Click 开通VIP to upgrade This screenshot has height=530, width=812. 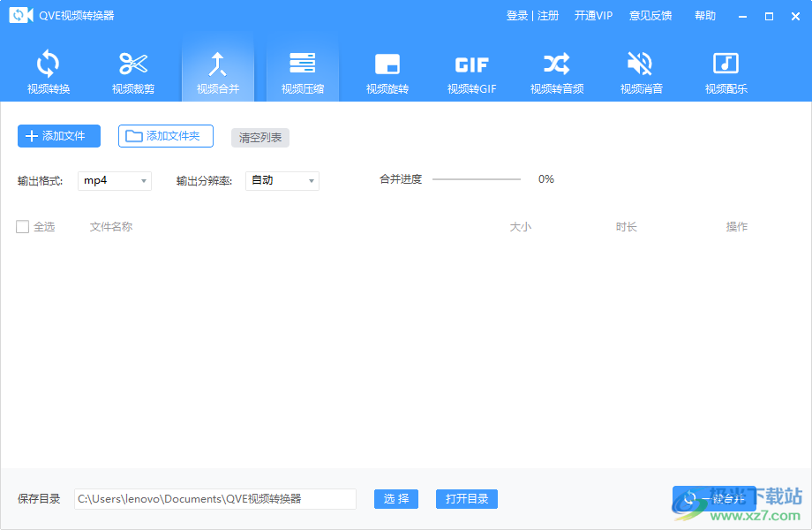click(x=593, y=15)
